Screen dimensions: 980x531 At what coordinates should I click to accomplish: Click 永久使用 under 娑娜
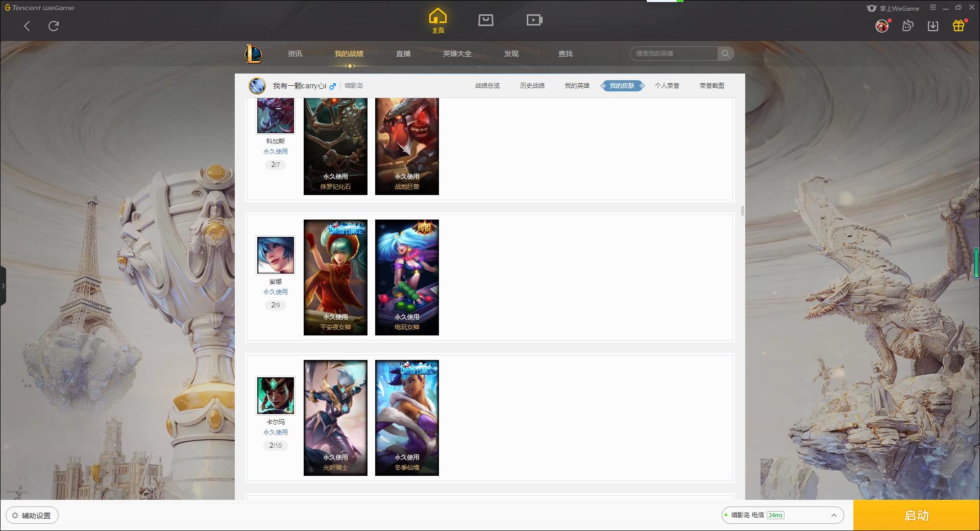[276, 292]
